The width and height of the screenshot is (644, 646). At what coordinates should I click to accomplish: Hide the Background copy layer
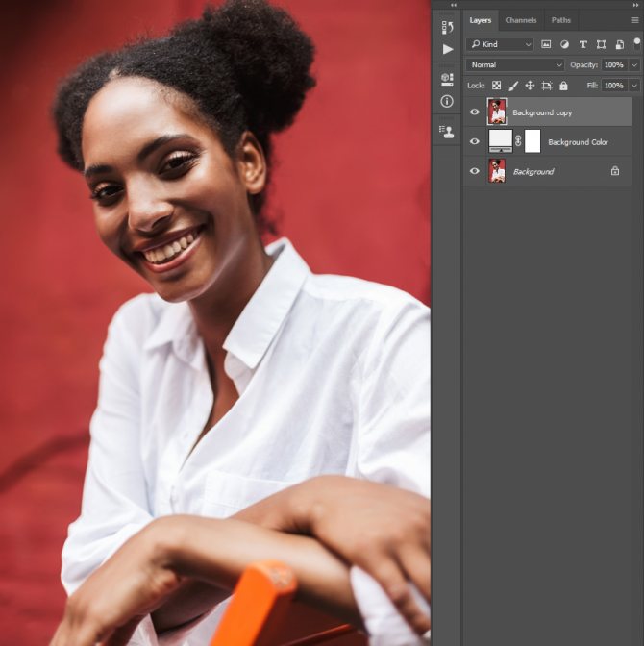click(x=474, y=112)
